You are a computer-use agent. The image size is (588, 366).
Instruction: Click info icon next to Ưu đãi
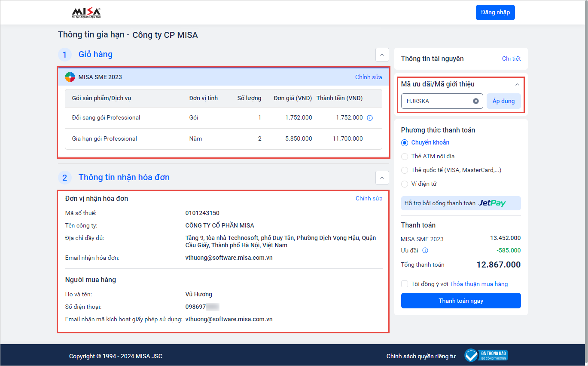coord(425,250)
